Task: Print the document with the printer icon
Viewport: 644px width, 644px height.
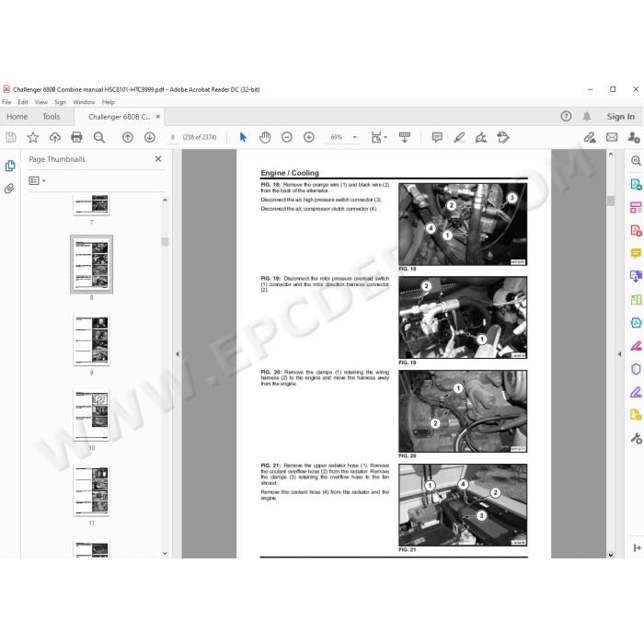Action: coord(76,137)
